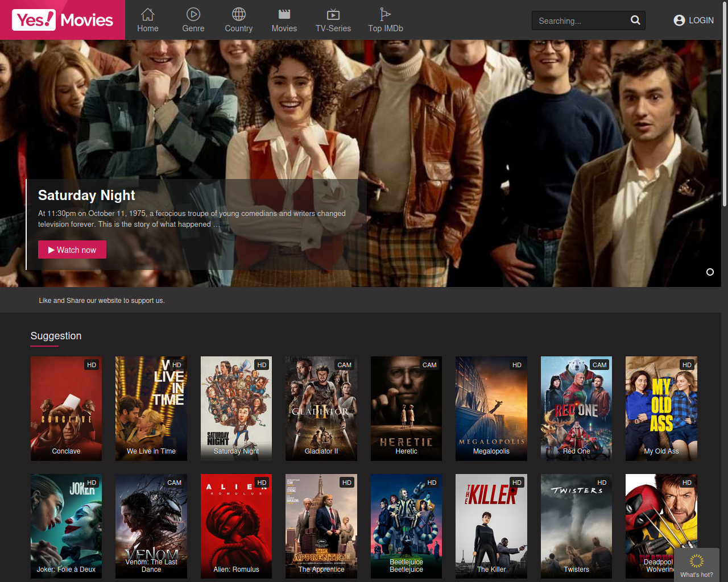Open the Joker: Folie à Deux poster

(66, 526)
